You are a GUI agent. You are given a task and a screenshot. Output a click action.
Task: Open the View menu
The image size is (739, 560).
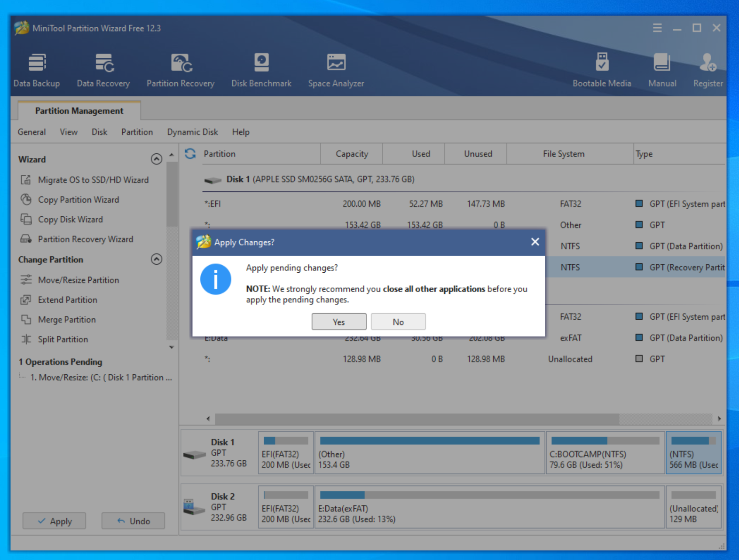pos(69,132)
